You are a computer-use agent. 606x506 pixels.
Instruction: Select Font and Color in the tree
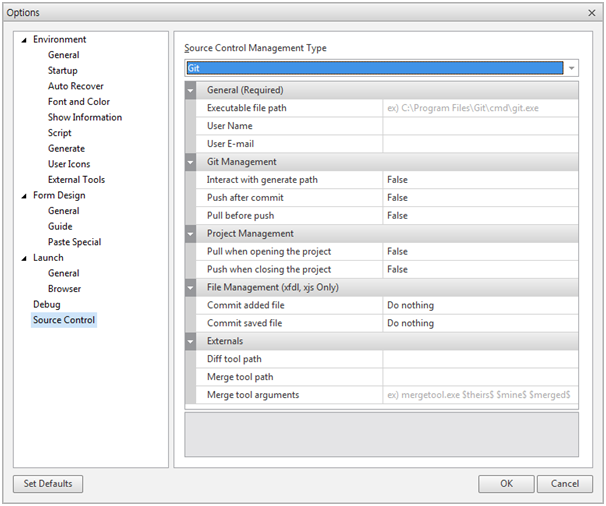[78, 102]
